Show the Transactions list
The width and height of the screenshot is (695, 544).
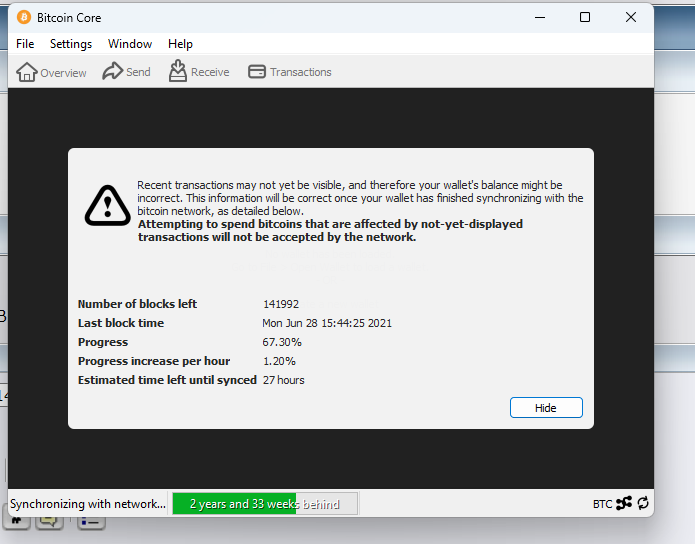pos(290,72)
